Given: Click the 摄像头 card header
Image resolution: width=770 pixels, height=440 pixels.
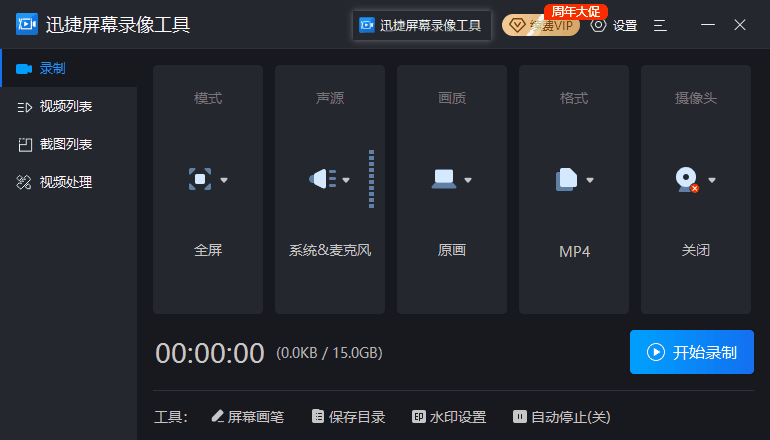Looking at the screenshot, I should point(696,98).
